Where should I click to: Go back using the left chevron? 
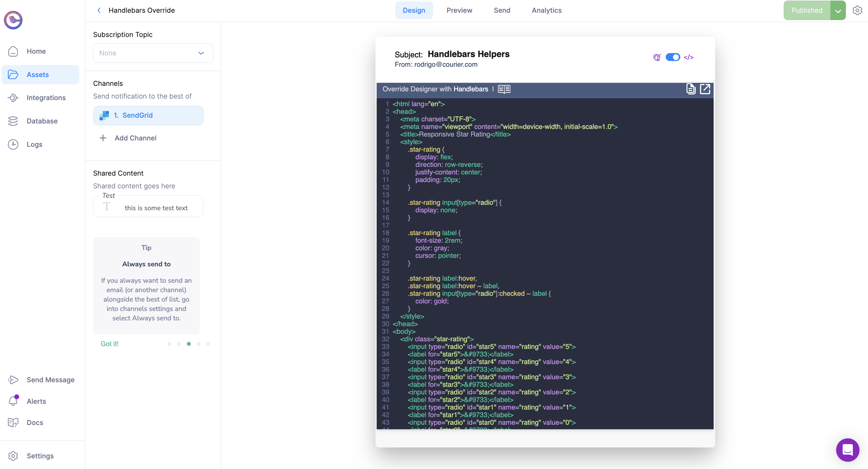[99, 10]
